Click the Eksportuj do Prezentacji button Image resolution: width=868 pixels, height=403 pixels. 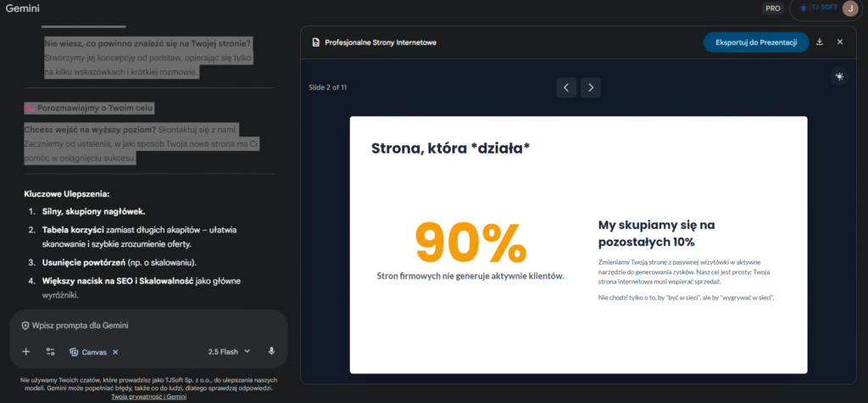click(x=755, y=42)
